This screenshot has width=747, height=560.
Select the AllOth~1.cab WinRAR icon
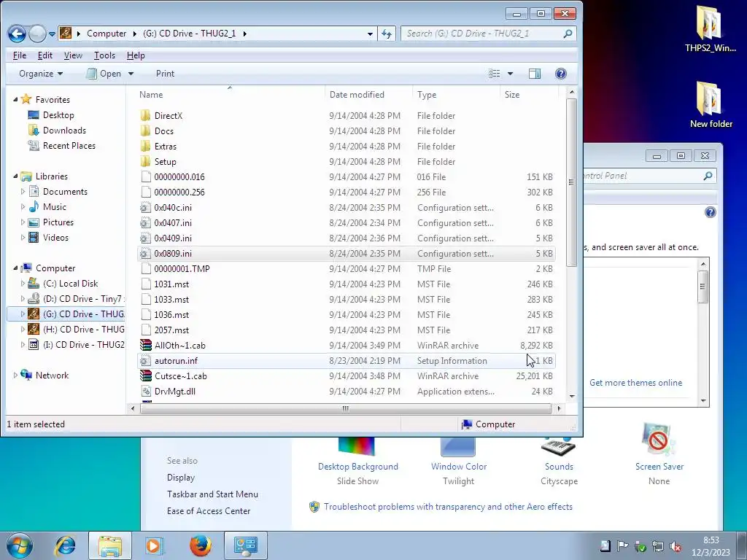coord(146,345)
